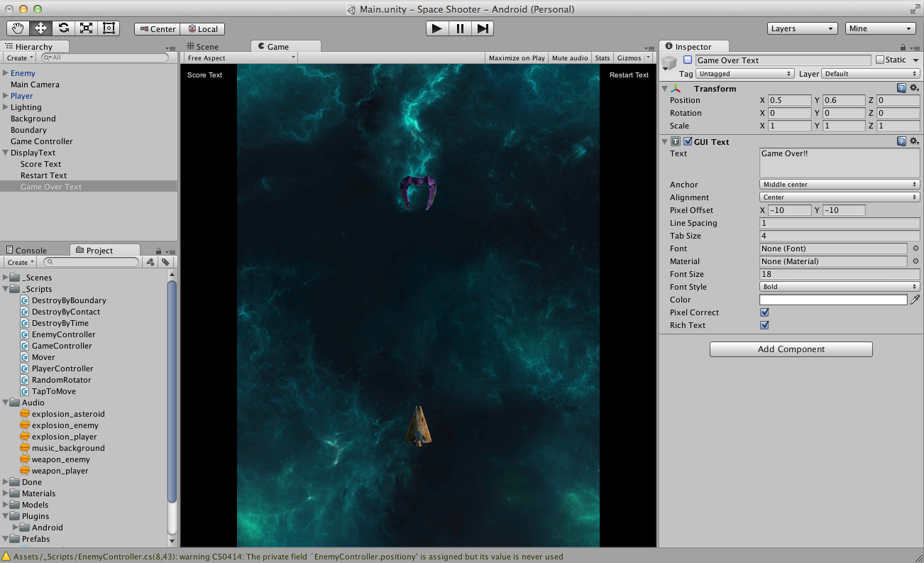Open the Anchor dropdown
The height and width of the screenshot is (563, 924).
[x=840, y=185]
